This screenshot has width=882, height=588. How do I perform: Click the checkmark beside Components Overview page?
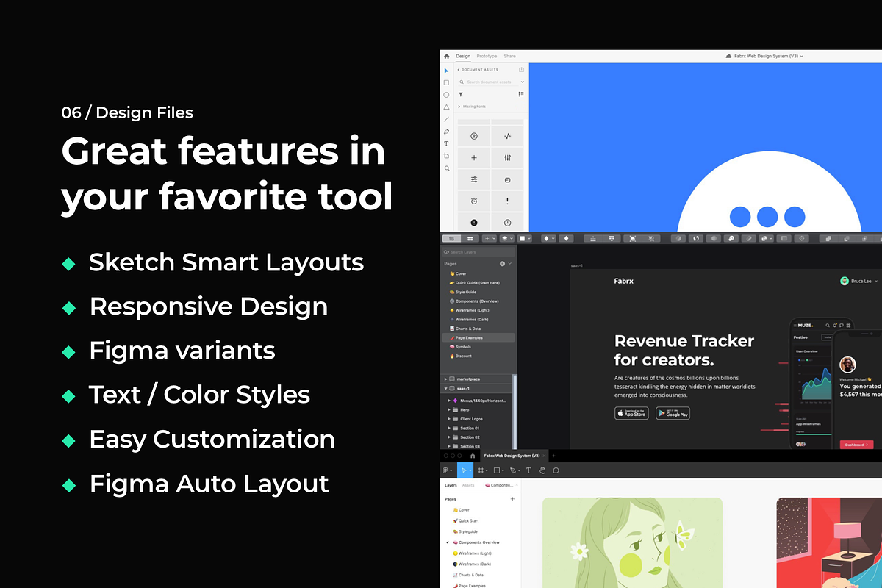click(447, 542)
